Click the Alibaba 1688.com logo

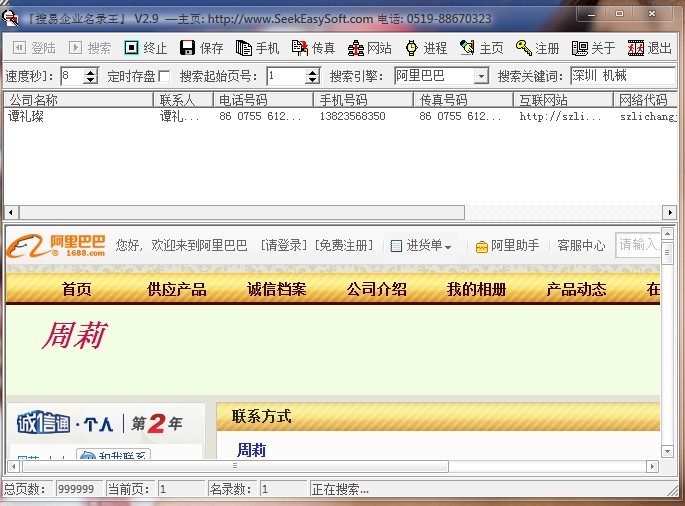pyautogui.click(x=56, y=246)
